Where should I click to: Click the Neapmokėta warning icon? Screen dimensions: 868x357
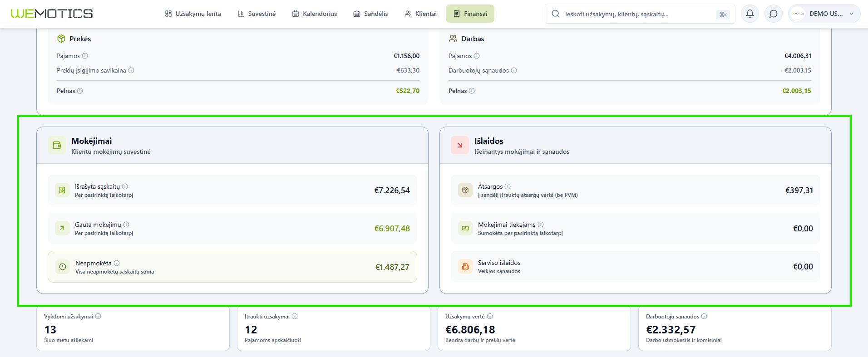63,267
